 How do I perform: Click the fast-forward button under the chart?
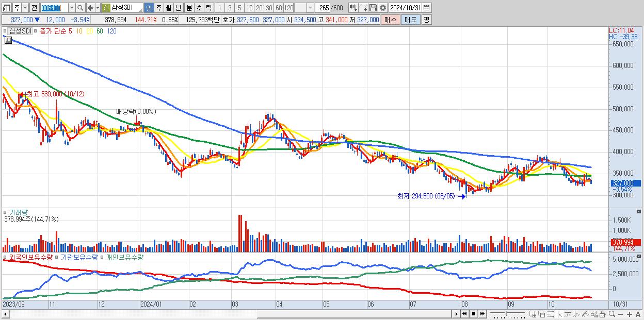482,314
